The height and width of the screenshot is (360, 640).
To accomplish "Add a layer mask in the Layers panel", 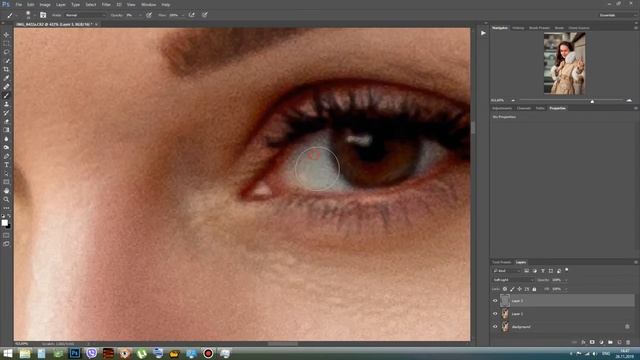I will click(x=592, y=342).
